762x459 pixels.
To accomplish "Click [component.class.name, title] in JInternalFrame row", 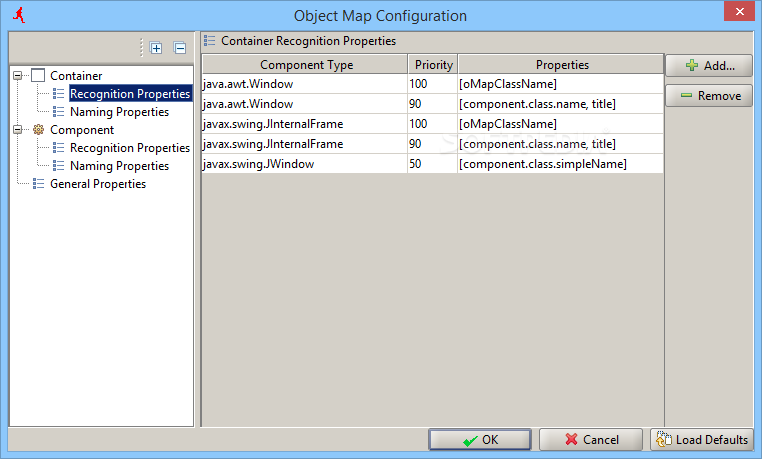I will click(x=561, y=144).
